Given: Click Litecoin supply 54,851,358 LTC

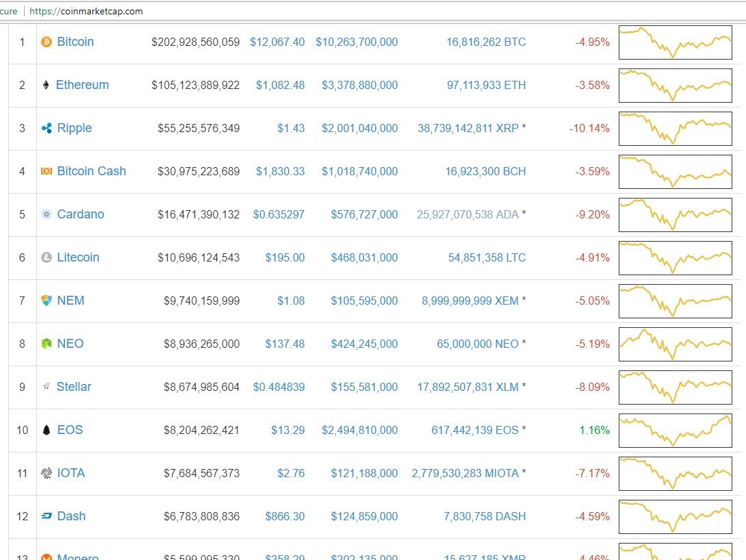Looking at the screenshot, I should [x=487, y=257].
